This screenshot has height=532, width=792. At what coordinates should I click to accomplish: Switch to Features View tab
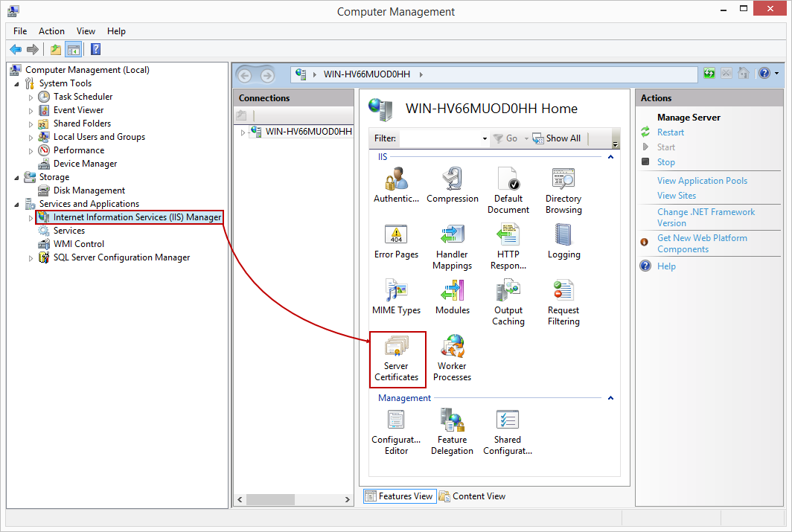[x=400, y=496]
